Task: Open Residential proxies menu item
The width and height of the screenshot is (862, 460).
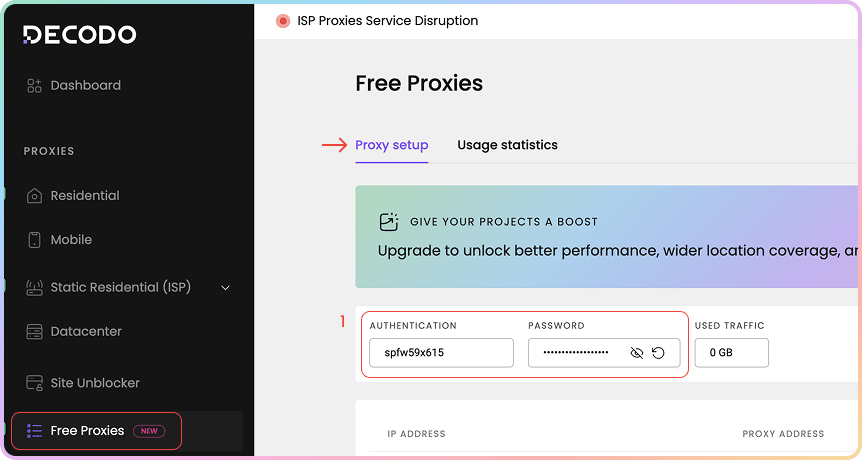Action: [x=85, y=196]
